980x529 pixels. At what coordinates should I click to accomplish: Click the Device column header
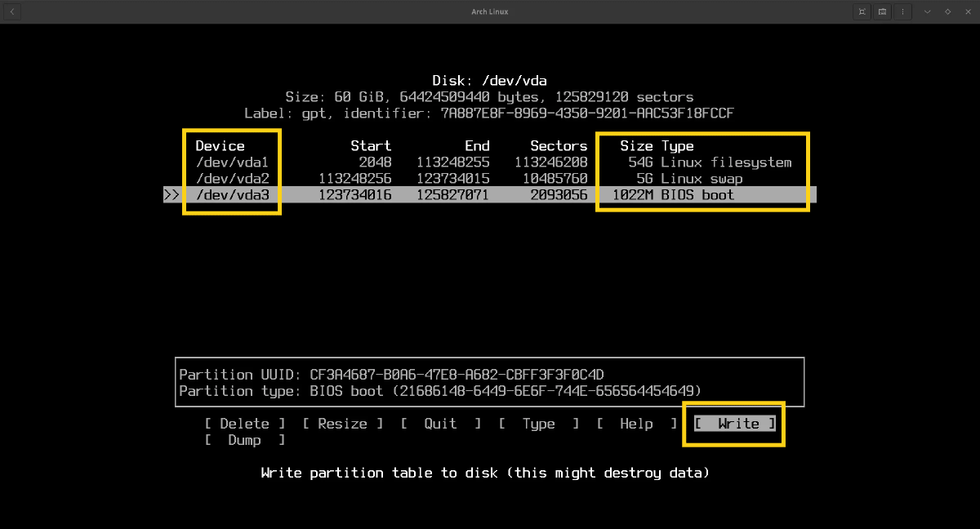[220, 146]
